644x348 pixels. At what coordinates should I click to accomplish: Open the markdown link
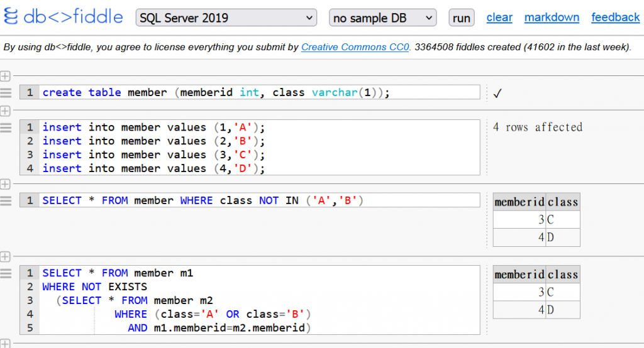tap(552, 17)
